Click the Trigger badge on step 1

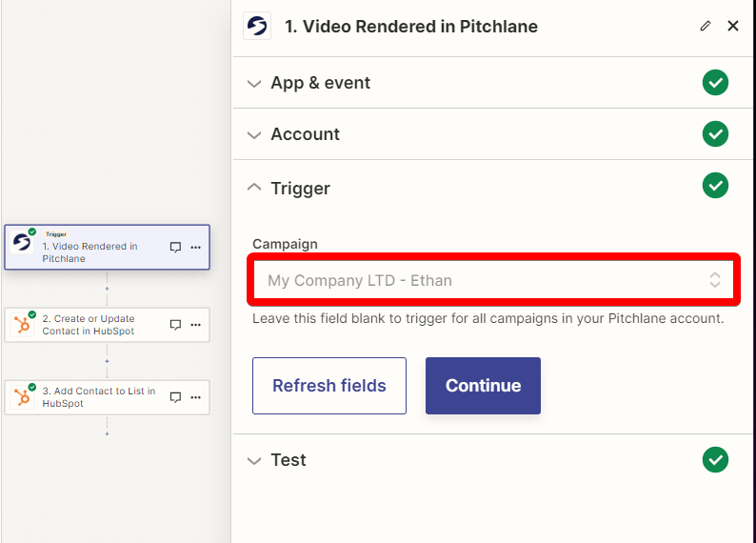click(x=56, y=234)
